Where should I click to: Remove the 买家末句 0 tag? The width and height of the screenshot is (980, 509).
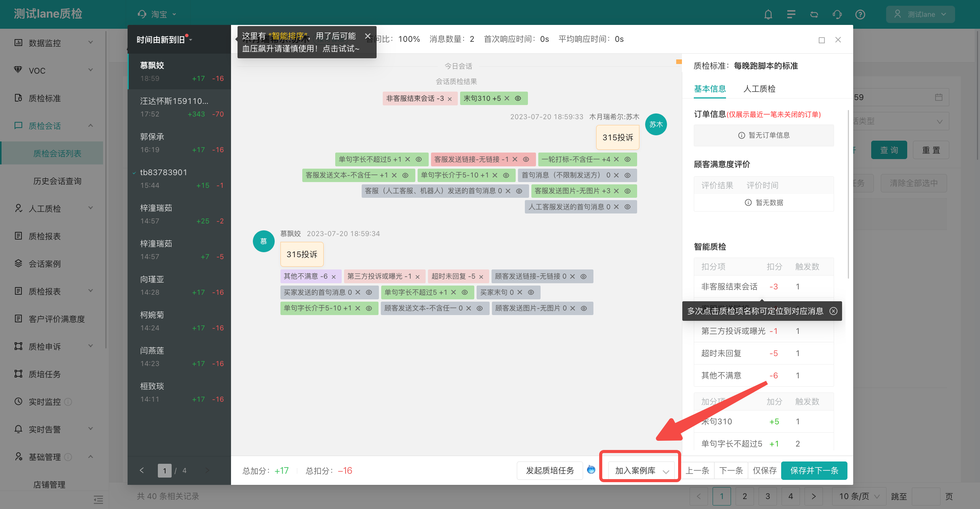pos(519,292)
